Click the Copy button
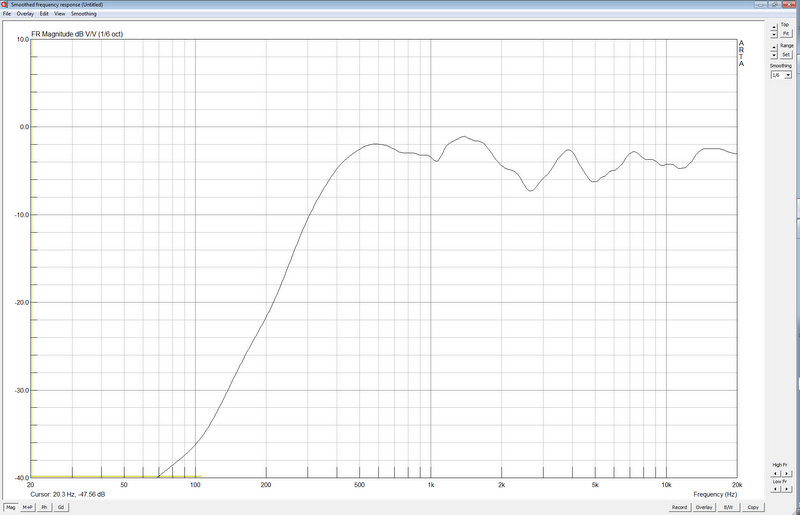This screenshot has height=515, width=800. (x=752, y=507)
